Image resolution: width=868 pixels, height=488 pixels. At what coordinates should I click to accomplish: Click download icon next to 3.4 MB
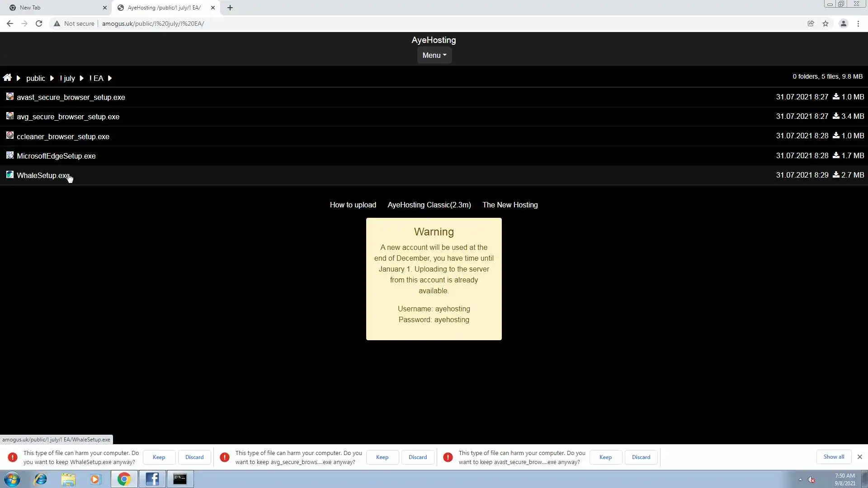836,116
